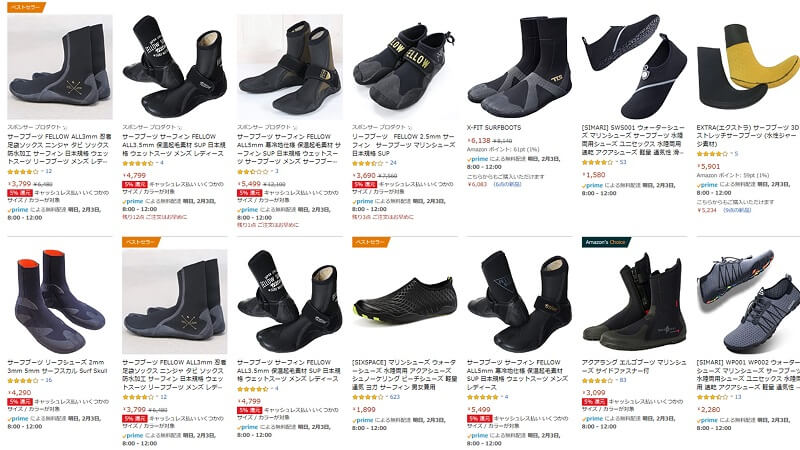Open the (9点の新品) new offers link
This screenshot has width=800, height=450.
coord(737,210)
